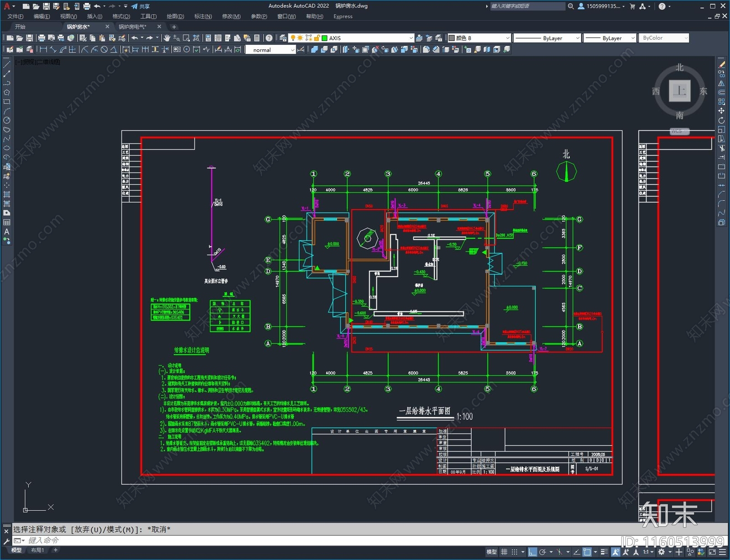Open the Express menu
The width and height of the screenshot is (730, 560).
point(343,16)
